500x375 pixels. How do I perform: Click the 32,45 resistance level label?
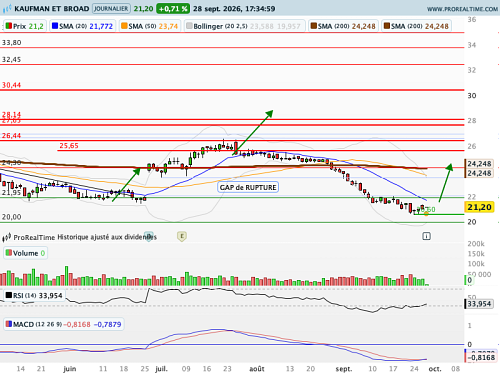(x=11, y=60)
